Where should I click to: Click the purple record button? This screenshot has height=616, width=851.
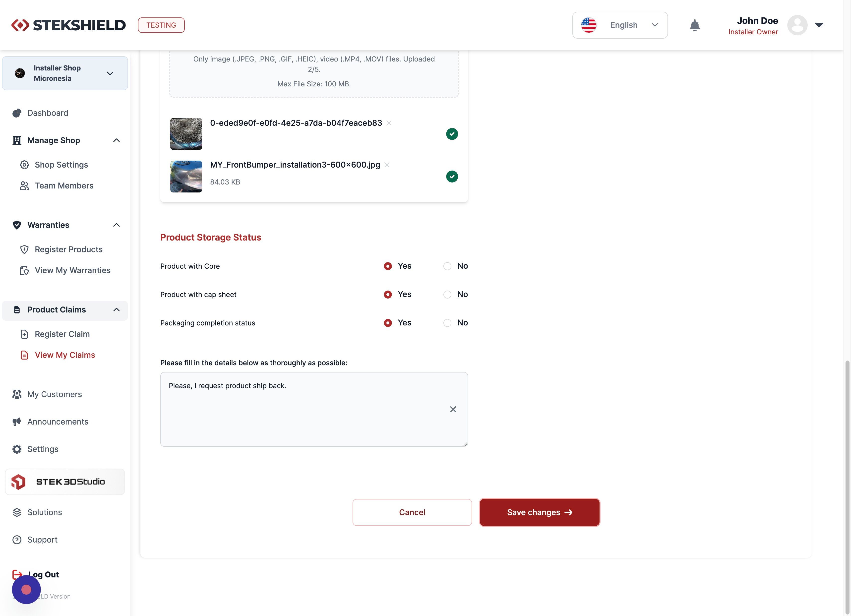click(26, 590)
